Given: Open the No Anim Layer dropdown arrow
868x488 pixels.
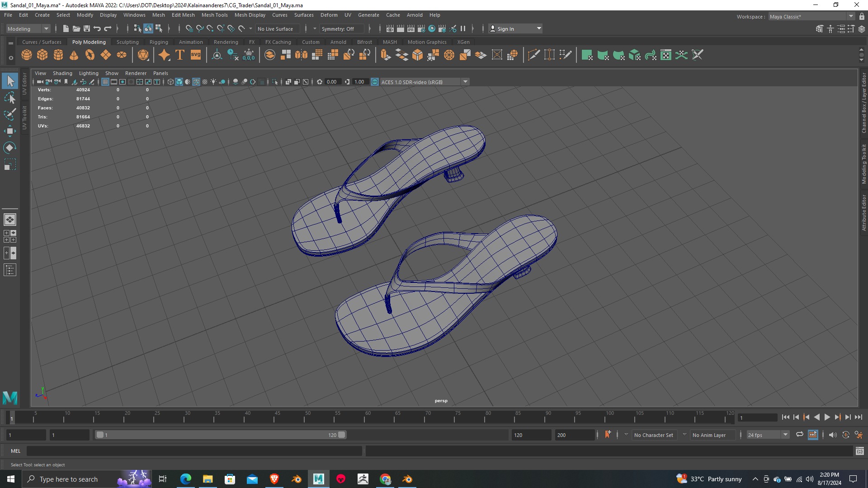Looking at the screenshot, I should 684,435.
